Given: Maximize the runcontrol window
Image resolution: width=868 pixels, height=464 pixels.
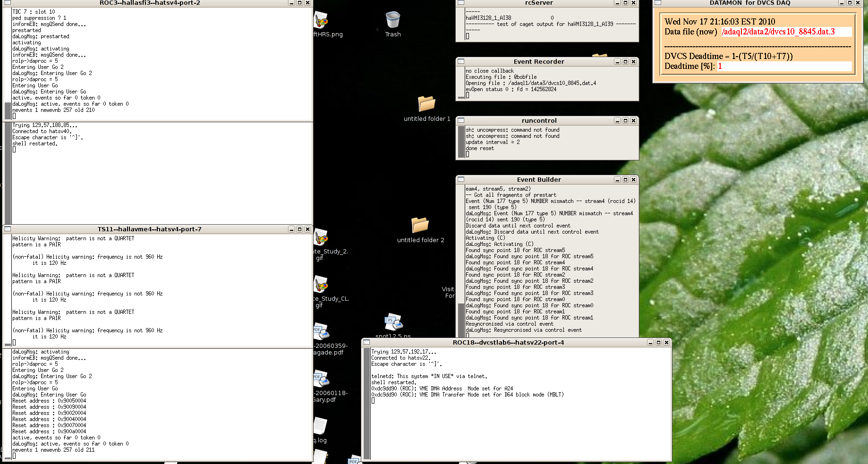Looking at the screenshot, I should 625,121.
